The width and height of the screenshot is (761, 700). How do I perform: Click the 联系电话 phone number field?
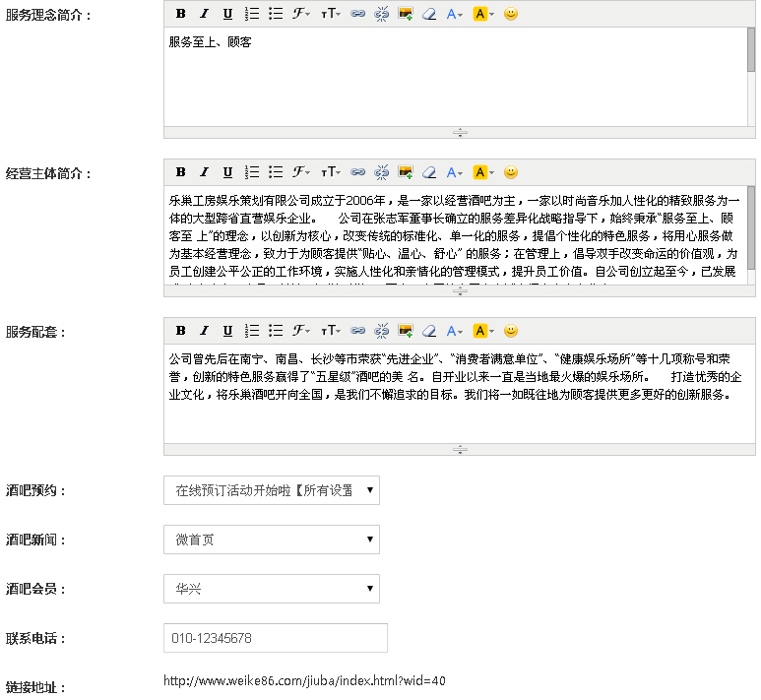pos(276,638)
